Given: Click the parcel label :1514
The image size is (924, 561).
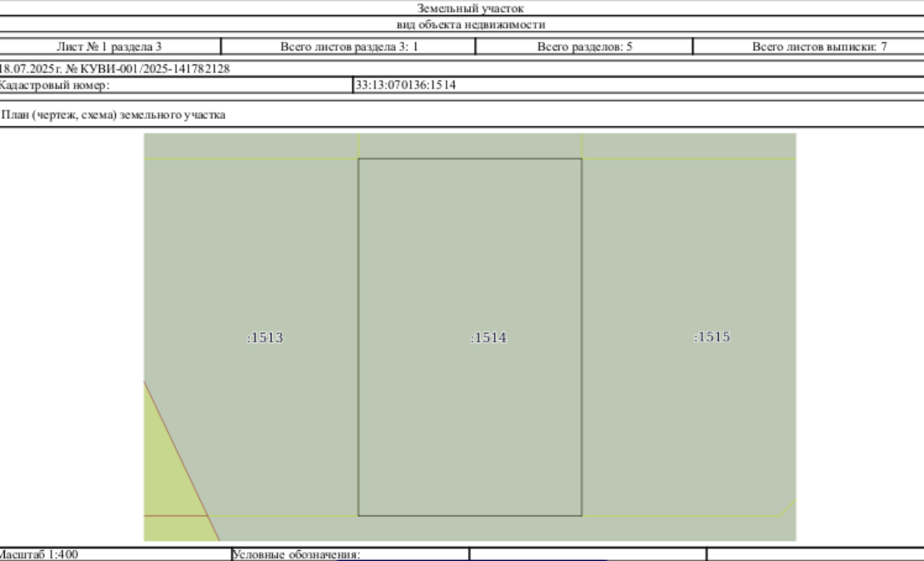Looking at the screenshot, I should [488, 338].
